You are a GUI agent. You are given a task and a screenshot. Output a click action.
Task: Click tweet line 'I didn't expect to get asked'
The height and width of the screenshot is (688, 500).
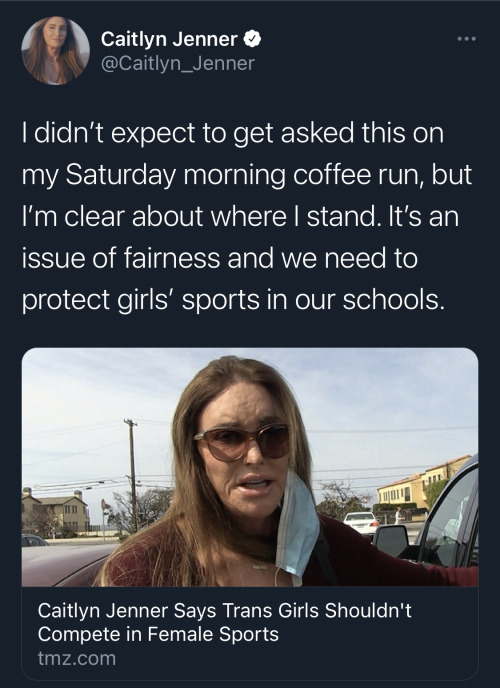click(188, 133)
